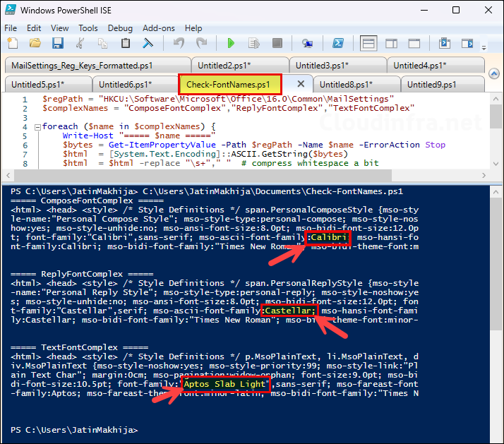Minimize the PowerShell ISE window
The image size is (504, 444).
click(x=424, y=10)
